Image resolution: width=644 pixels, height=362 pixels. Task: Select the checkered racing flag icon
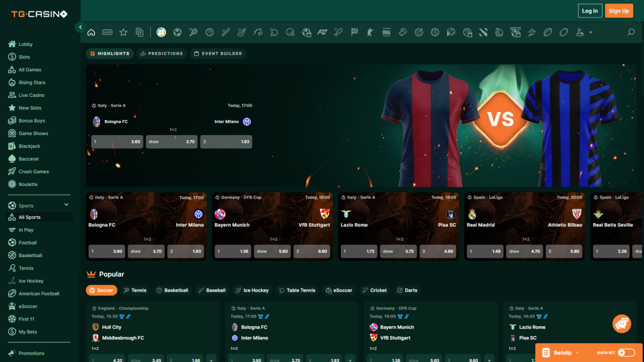pos(355,33)
